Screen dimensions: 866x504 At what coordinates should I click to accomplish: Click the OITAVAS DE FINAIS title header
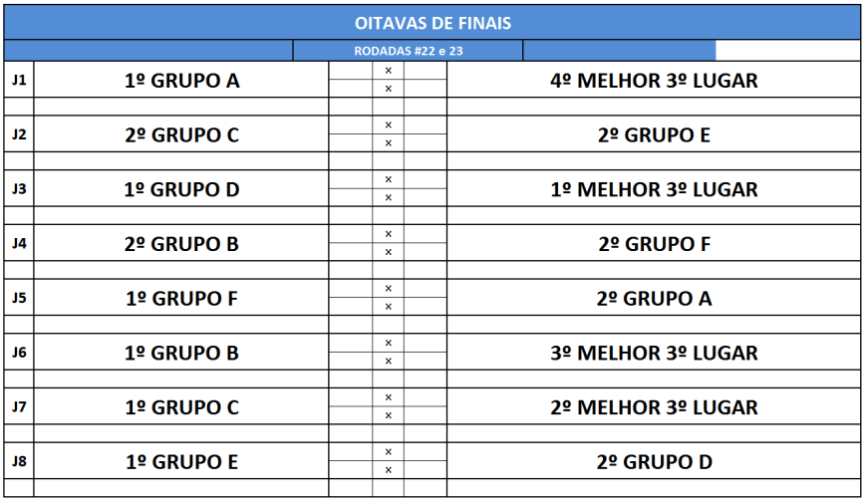click(433, 22)
